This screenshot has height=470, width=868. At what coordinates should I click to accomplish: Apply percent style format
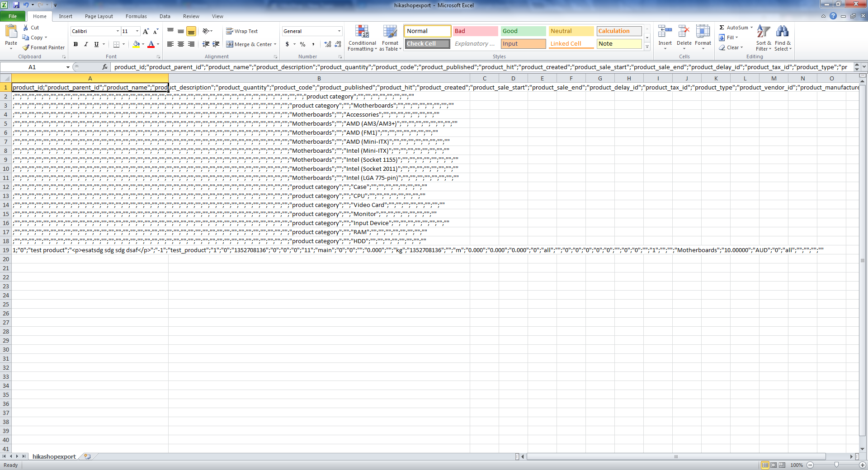pyautogui.click(x=302, y=44)
